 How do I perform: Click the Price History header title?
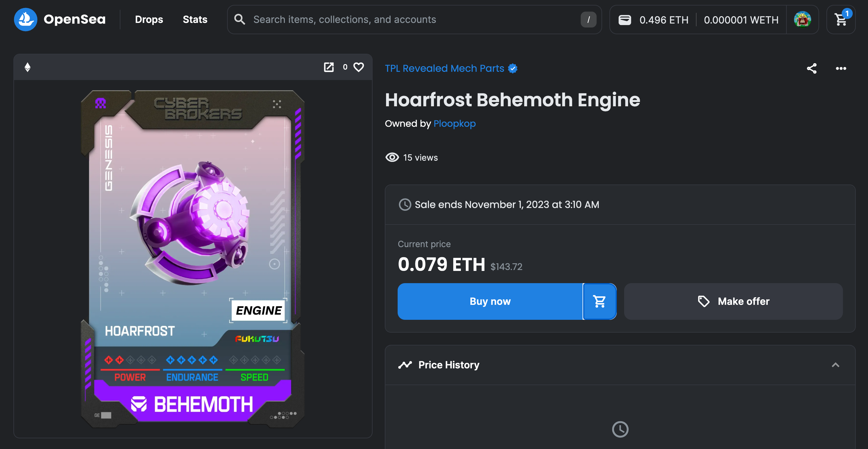[x=448, y=365]
